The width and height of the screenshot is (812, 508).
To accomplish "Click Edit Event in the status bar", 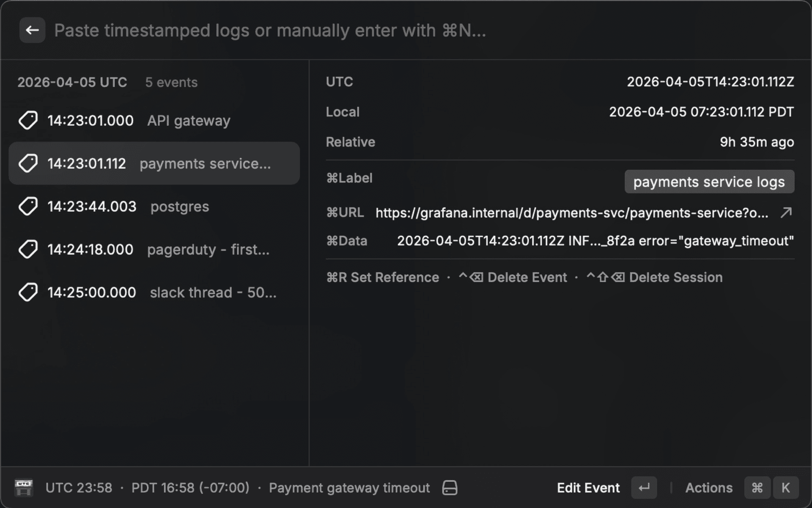I will pos(588,488).
